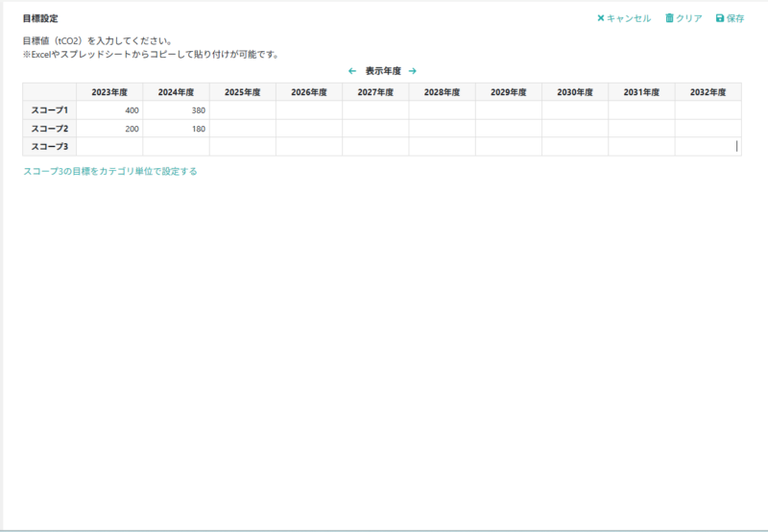Select スコープ1 2023年度 cell with 400

tap(109, 110)
